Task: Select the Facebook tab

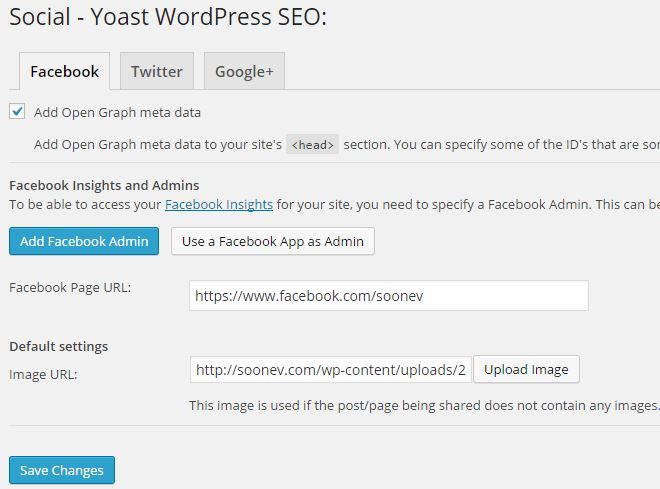Action: pyautogui.click(x=64, y=71)
